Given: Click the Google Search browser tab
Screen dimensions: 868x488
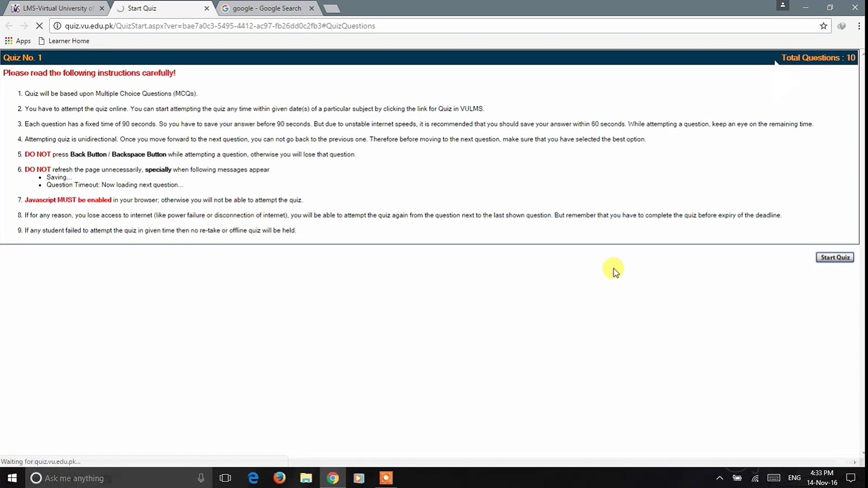Looking at the screenshot, I should (267, 8).
